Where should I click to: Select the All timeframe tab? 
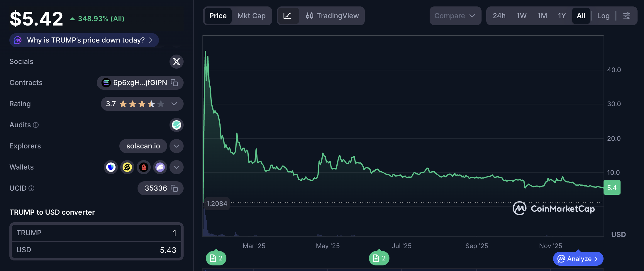(x=581, y=16)
